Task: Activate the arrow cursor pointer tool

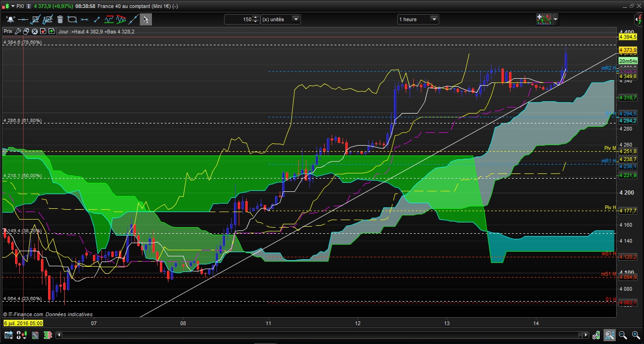Action: 146,19
